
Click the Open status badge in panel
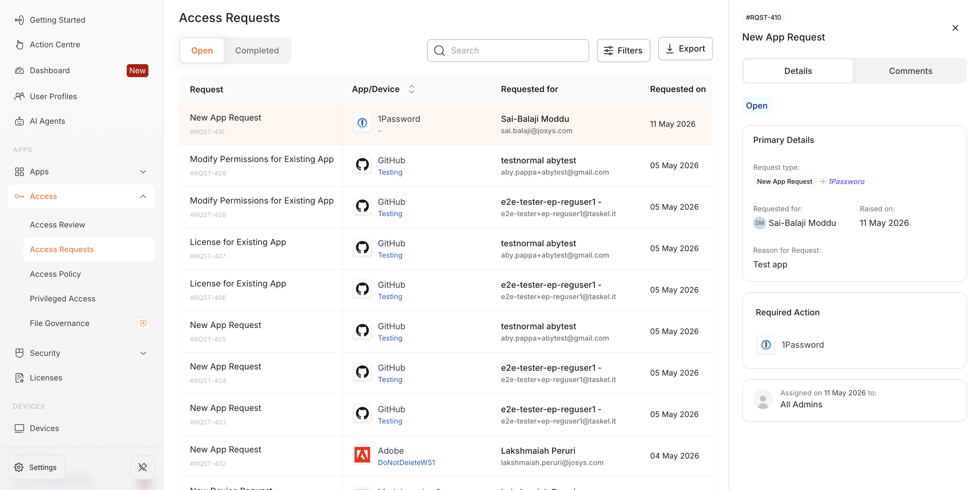(756, 106)
